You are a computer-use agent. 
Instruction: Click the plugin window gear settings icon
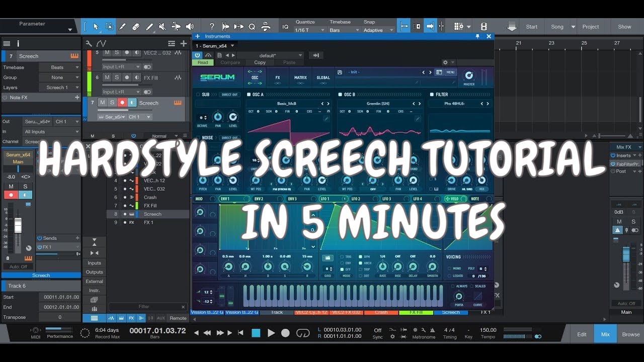point(445,62)
